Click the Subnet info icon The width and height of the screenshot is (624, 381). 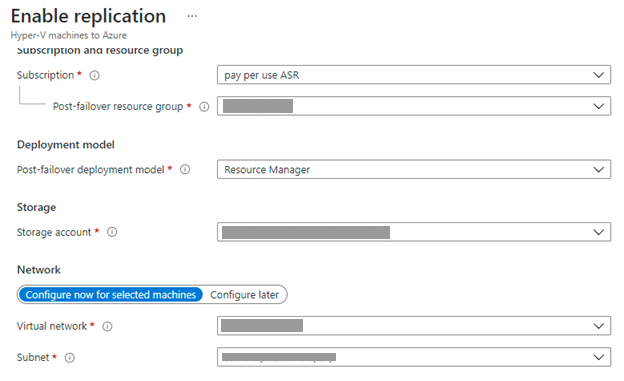point(70,358)
